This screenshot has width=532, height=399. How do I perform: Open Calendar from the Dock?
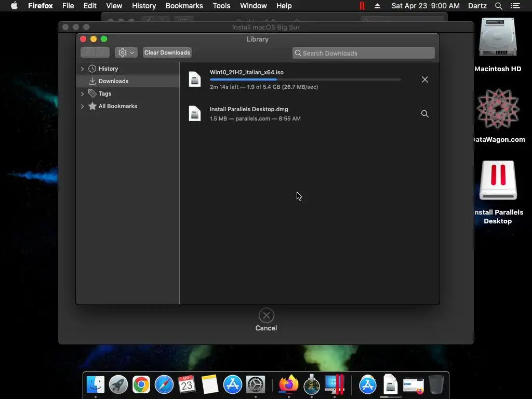point(187,384)
